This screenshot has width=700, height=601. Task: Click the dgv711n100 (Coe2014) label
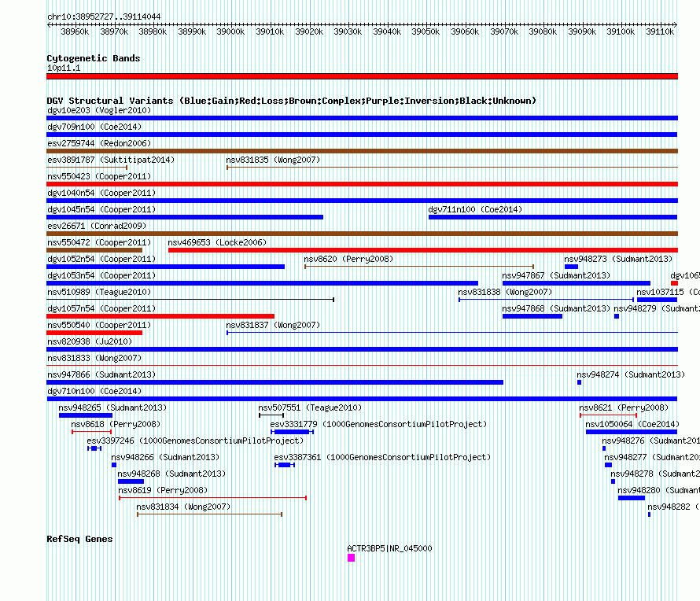(475, 209)
